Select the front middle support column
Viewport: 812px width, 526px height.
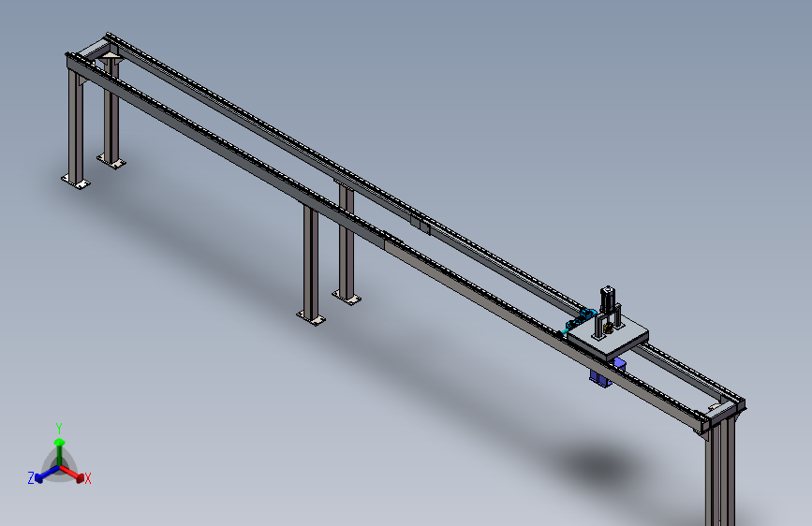pos(311,262)
